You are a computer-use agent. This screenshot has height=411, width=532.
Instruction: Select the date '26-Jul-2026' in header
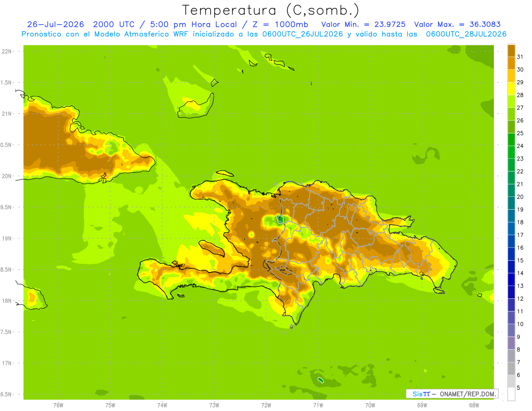(55, 24)
